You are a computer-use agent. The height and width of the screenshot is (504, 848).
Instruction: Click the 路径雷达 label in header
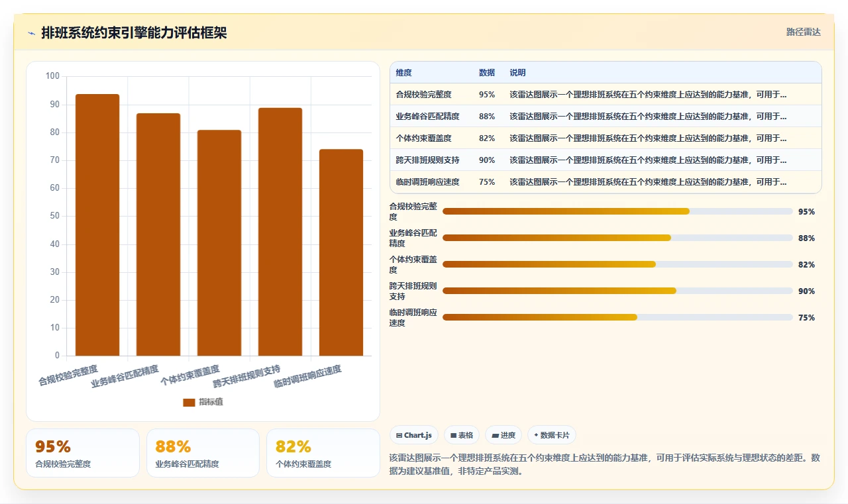pos(803,32)
